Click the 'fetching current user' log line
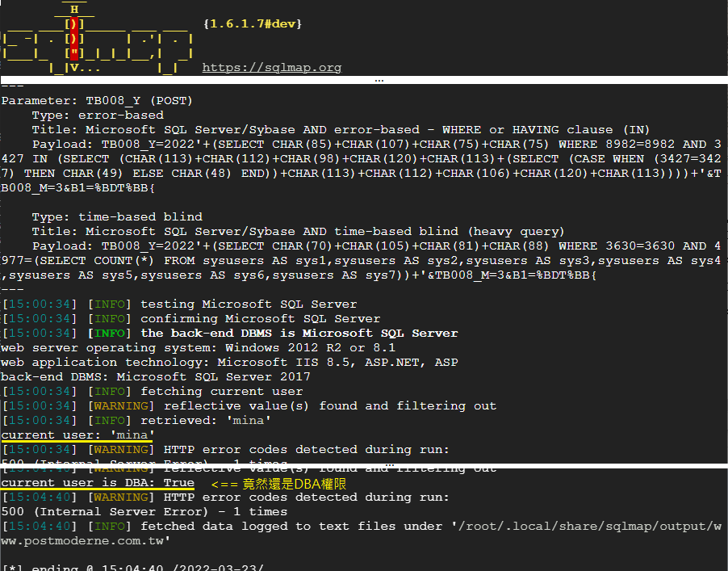 point(153,391)
